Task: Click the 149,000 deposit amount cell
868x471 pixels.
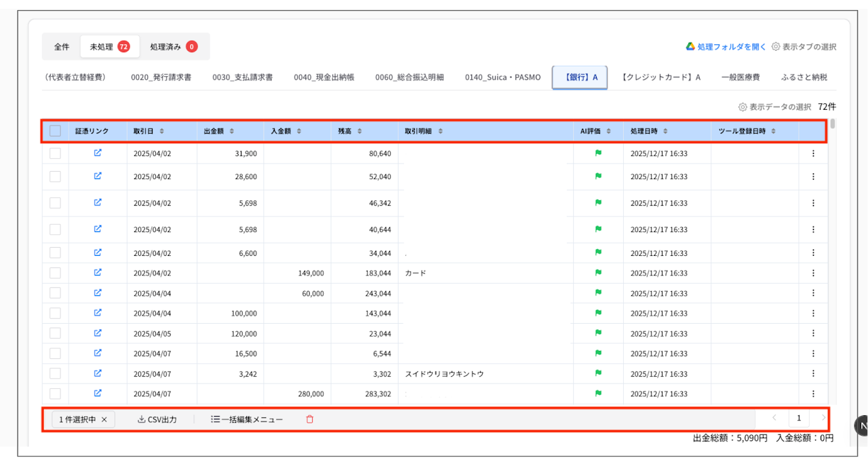Action: click(297, 273)
